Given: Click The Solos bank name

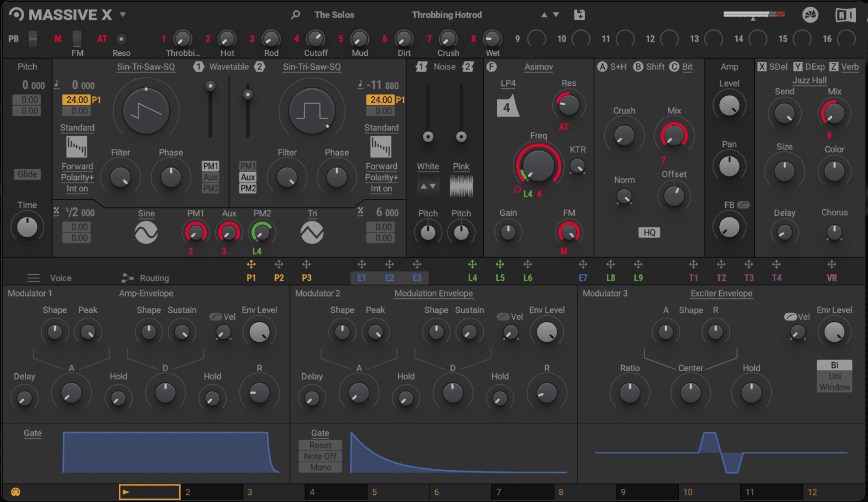Looking at the screenshot, I should pyautogui.click(x=334, y=15).
